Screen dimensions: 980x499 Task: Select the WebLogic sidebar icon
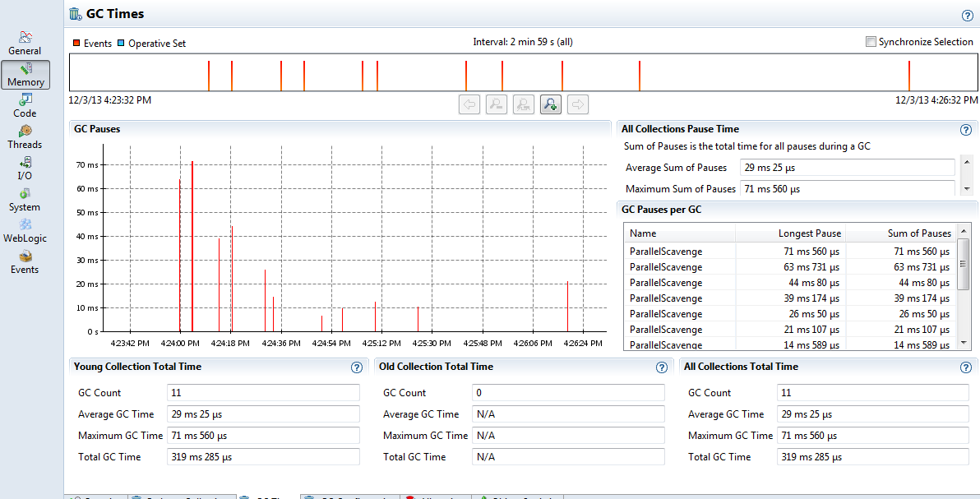click(x=25, y=233)
